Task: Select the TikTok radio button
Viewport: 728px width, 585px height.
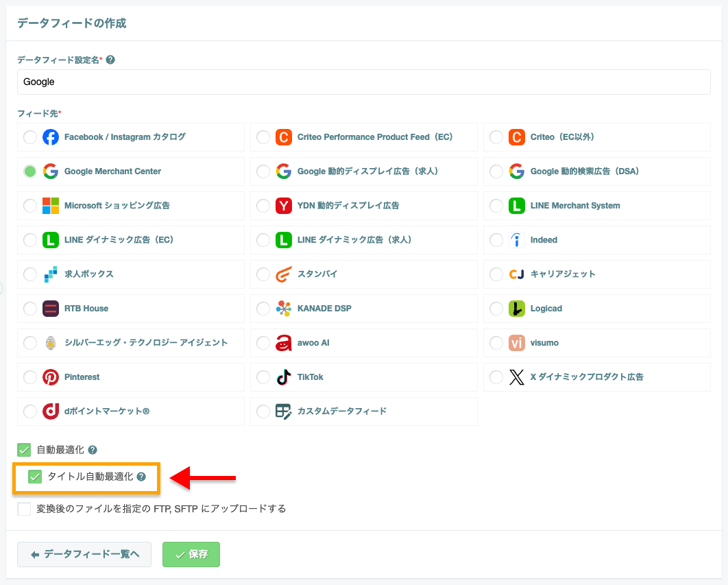Action: tap(263, 377)
